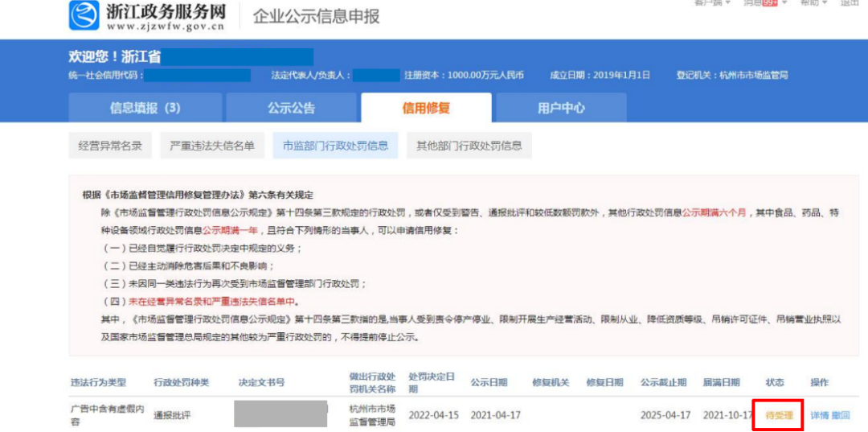Screen dimensions: 868x432
Task: Click the 决定文书号 column header
Action: pyautogui.click(x=261, y=382)
